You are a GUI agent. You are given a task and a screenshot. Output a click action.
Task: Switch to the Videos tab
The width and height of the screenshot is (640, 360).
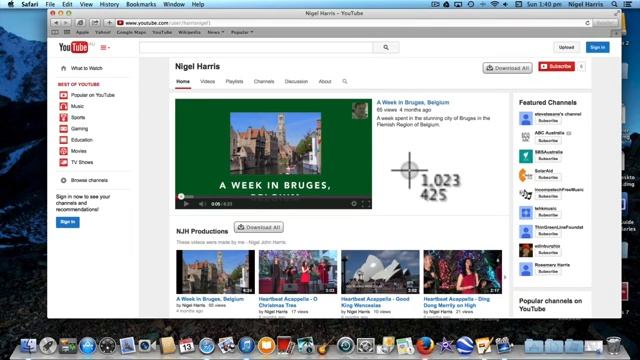[207, 82]
